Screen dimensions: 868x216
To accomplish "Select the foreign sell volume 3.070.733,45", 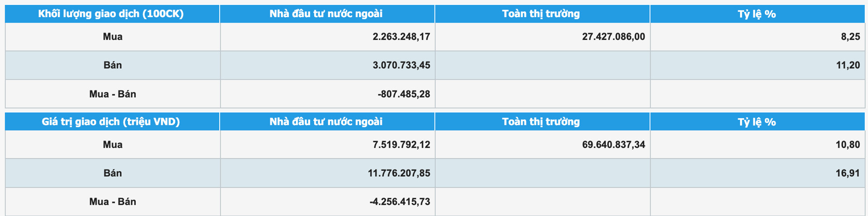I will tap(401, 65).
